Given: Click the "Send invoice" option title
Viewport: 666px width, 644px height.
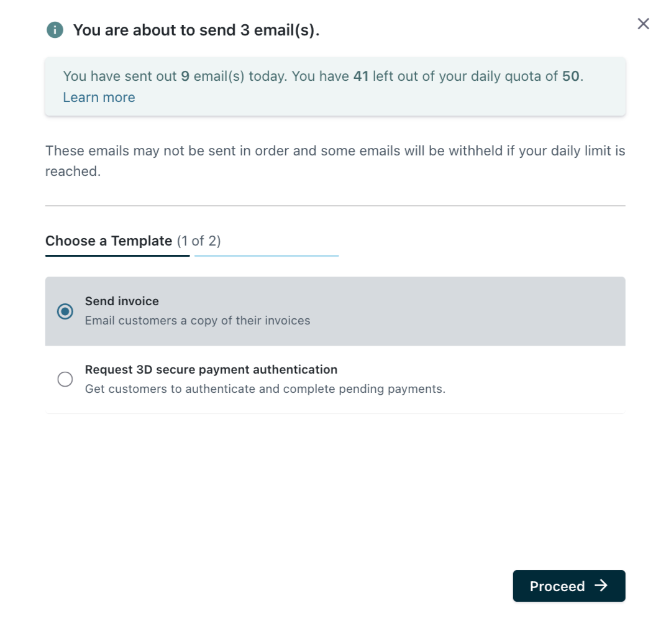Looking at the screenshot, I should coord(122,301).
